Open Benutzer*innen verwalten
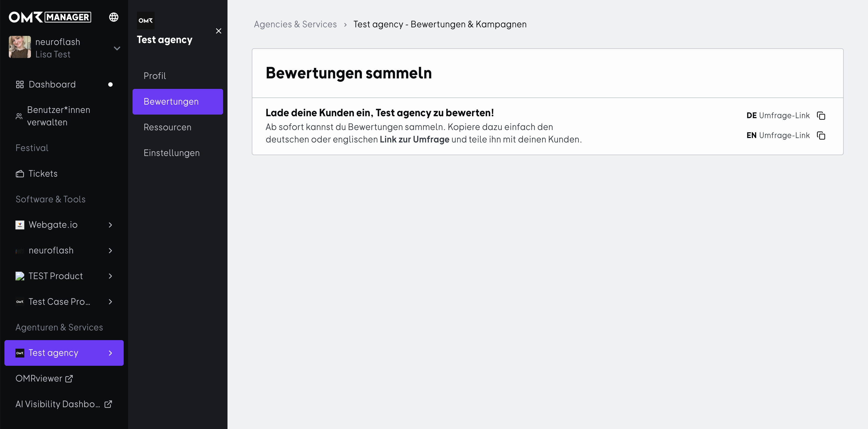868x429 pixels. pos(64,116)
